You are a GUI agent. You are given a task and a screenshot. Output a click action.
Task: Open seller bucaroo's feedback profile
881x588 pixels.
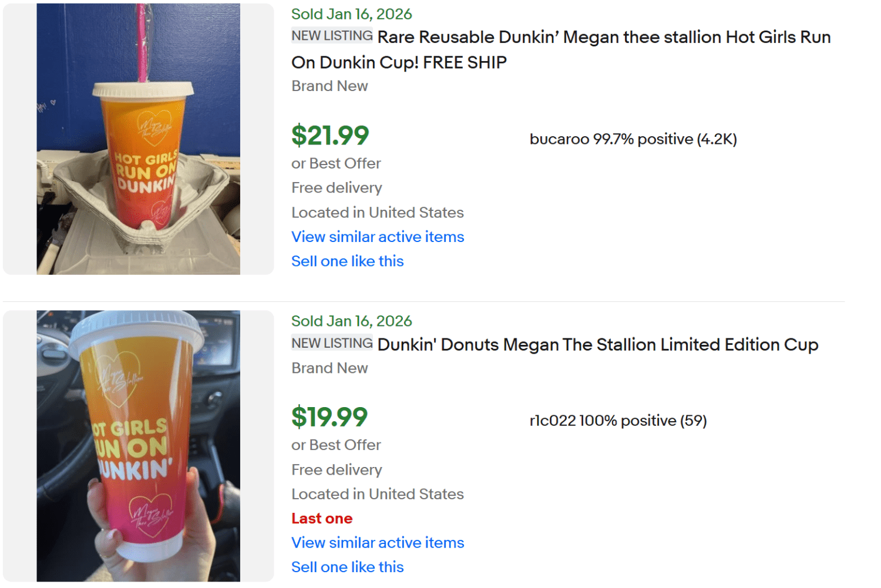[633, 139]
